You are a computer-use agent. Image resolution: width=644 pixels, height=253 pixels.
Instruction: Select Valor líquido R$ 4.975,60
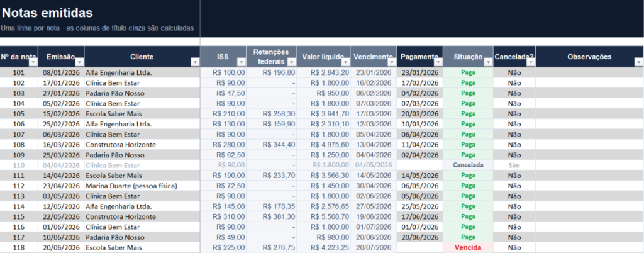[324, 145]
